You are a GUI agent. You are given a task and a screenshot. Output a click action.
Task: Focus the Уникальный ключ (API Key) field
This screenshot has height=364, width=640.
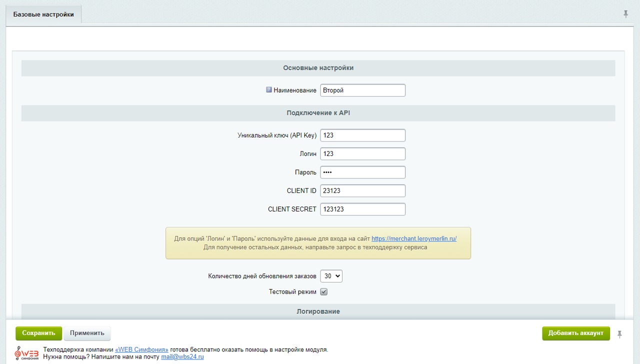(x=362, y=135)
